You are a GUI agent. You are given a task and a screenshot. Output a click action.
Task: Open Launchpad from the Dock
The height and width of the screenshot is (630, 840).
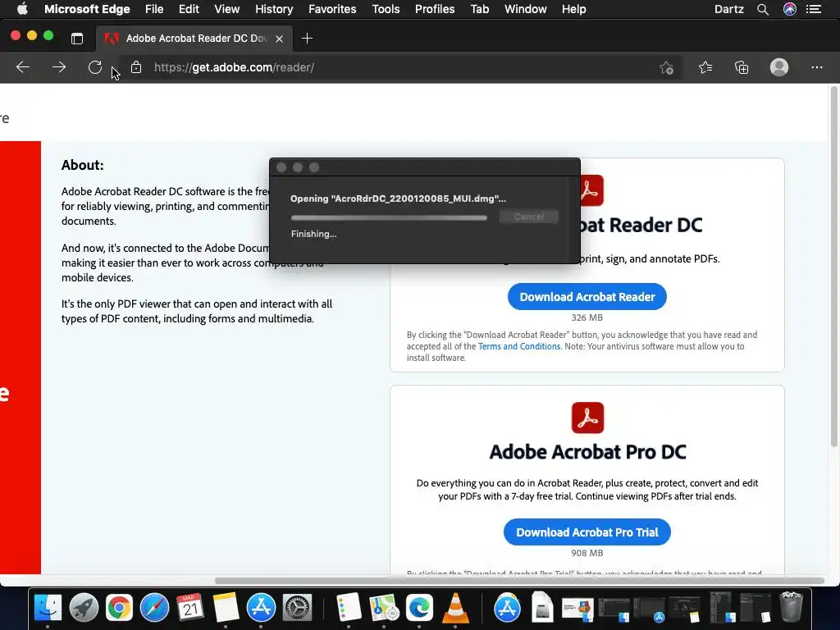coord(84,608)
